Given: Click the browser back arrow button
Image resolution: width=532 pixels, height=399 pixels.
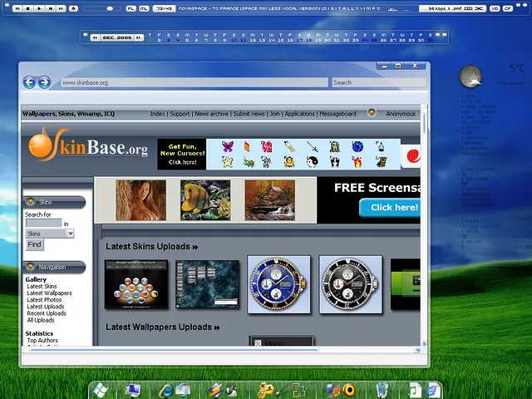Looking at the screenshot, I should [29, 82].
